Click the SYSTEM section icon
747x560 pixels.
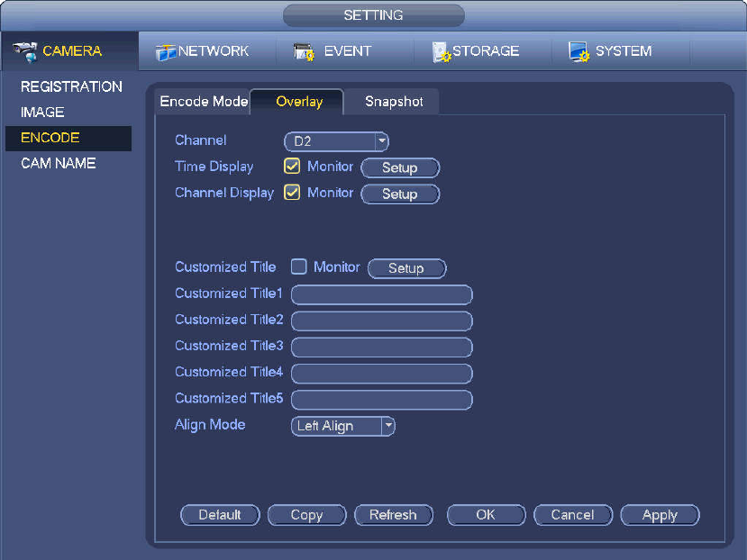pyautogui.click(x=578, y=51)
